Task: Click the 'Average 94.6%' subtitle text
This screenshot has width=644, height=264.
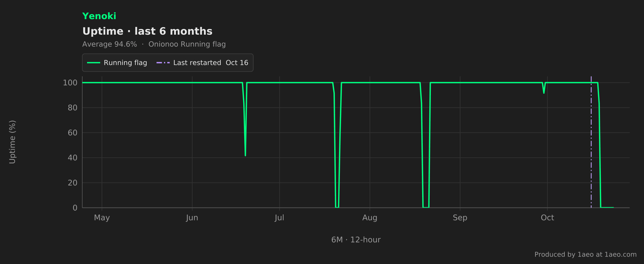Action: (109, 44)
